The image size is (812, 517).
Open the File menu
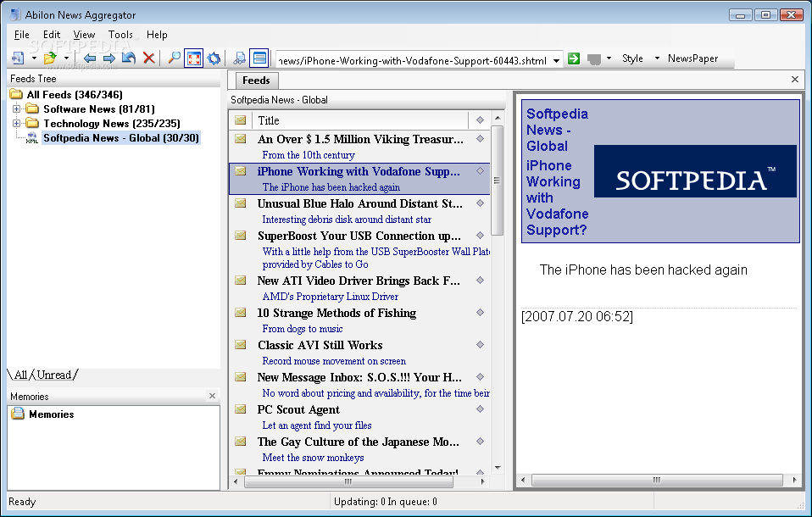click(22, 35)
